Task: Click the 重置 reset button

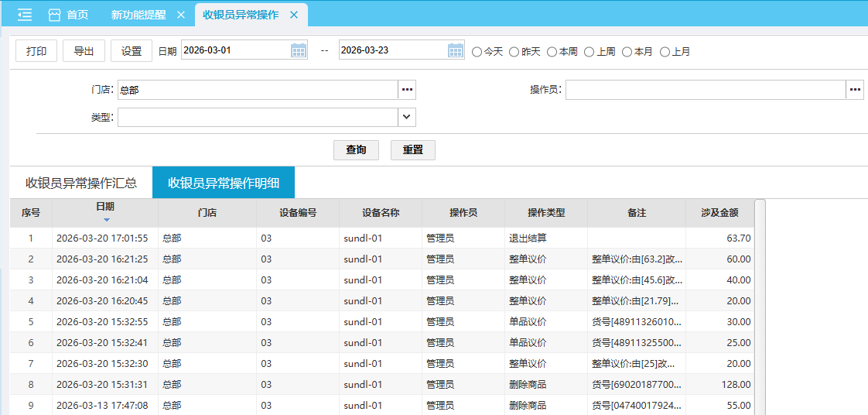Action: click(412, 149)
